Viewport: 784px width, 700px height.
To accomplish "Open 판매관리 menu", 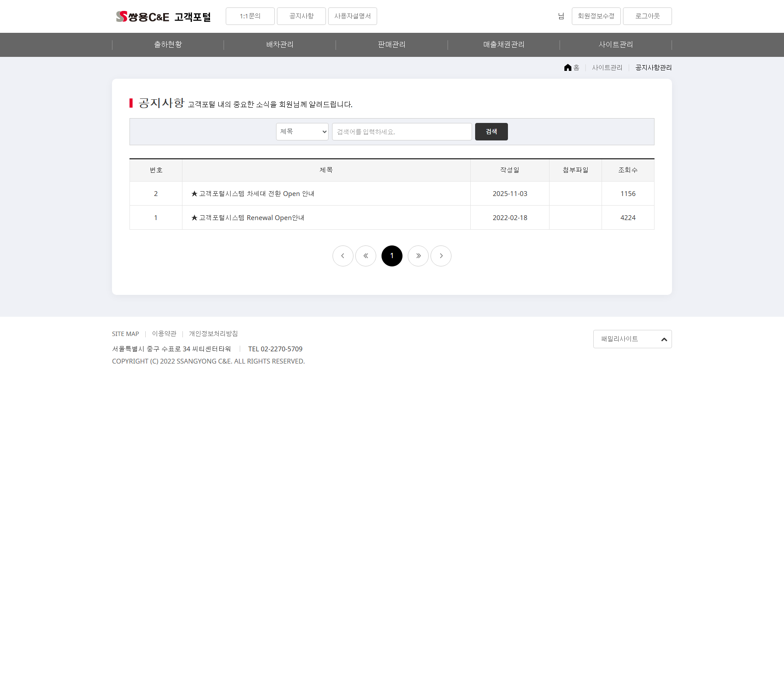I will [x=392, y=45].
